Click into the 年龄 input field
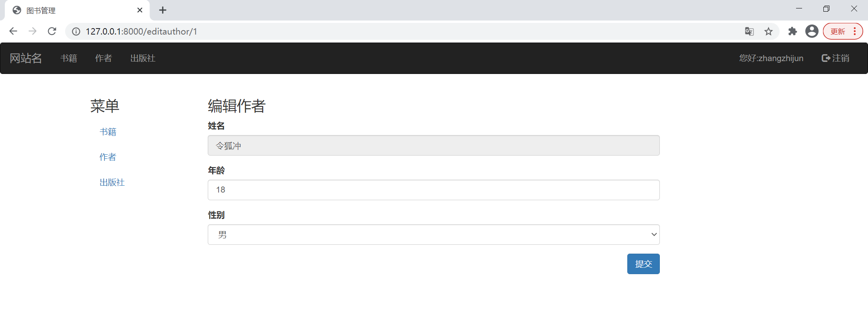This screenshot has height=328, width=868. [x=433, y=190]
